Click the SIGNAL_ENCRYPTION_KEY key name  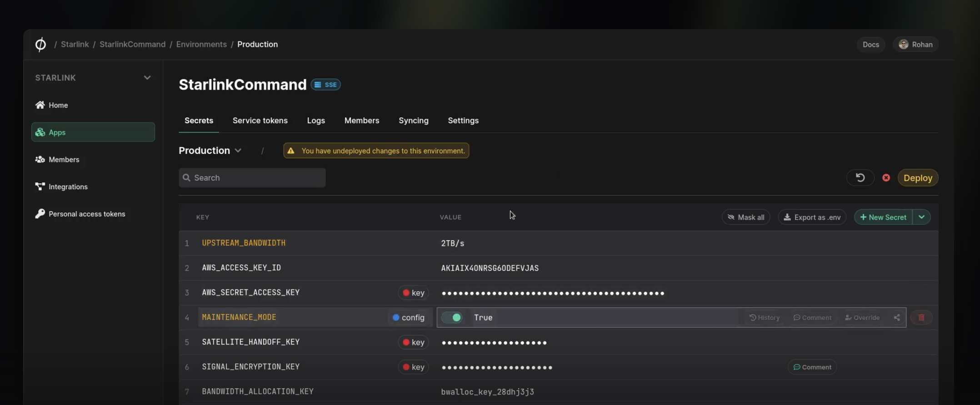[251, 367]
